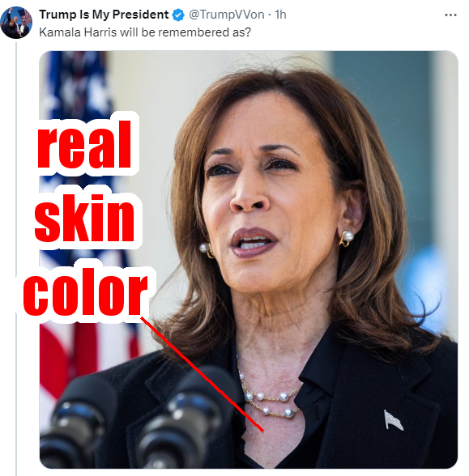Click the pearl earring near the cheek
The image size is (469, 476).
click(x=207, y=250)
